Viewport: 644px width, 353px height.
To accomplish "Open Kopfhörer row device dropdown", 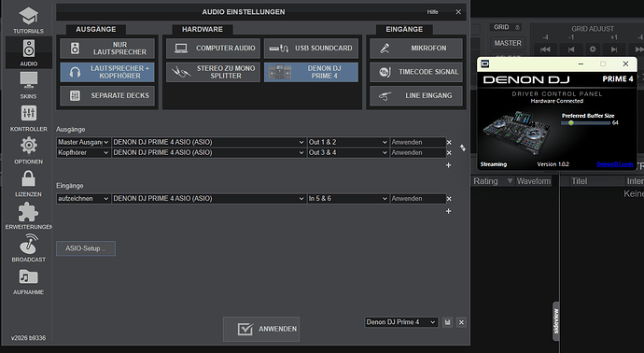I will (x=209, y=152).
